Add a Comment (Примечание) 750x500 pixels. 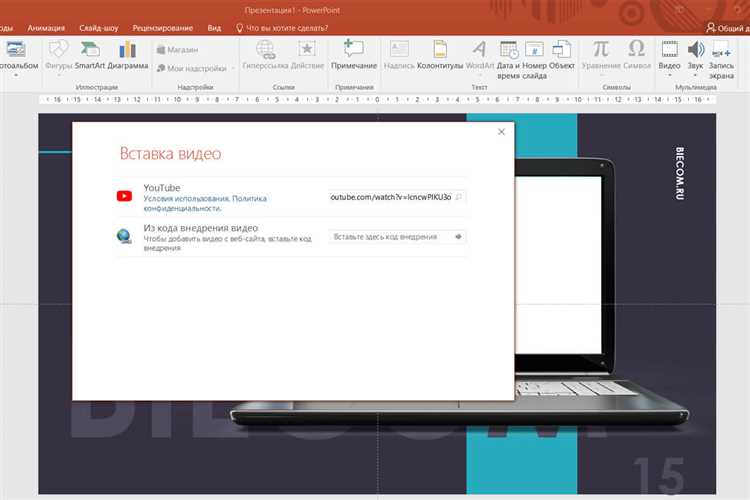(353, 55)
